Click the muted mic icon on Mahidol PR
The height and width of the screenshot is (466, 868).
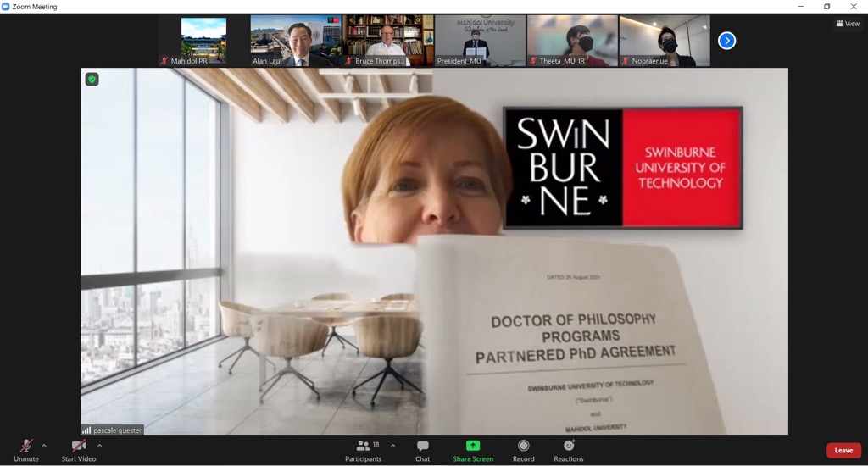coord(164,61)
